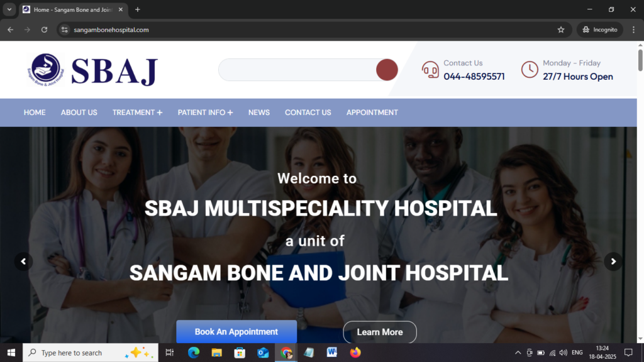Open the tab search dropdown arrow

tap(9, 9)
